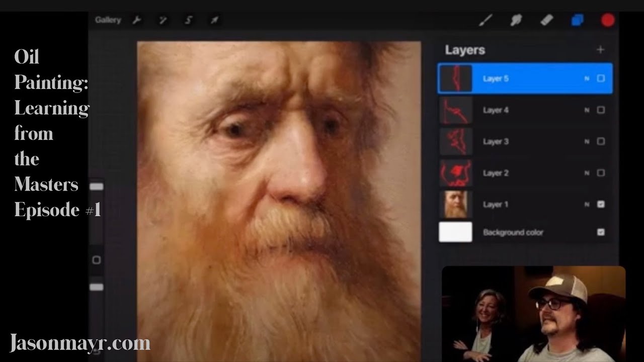Select Layer 5 row

(525, 78)
